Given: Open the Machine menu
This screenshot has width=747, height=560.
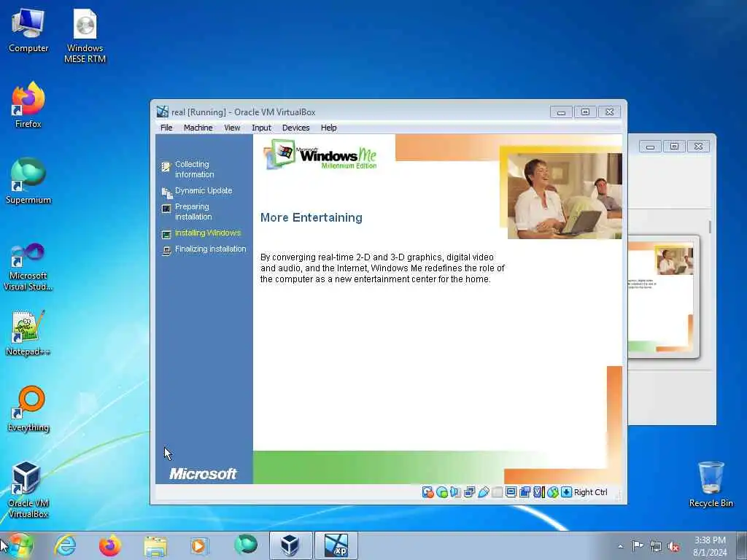Looking at the screenshot, I should pos(198,128).
